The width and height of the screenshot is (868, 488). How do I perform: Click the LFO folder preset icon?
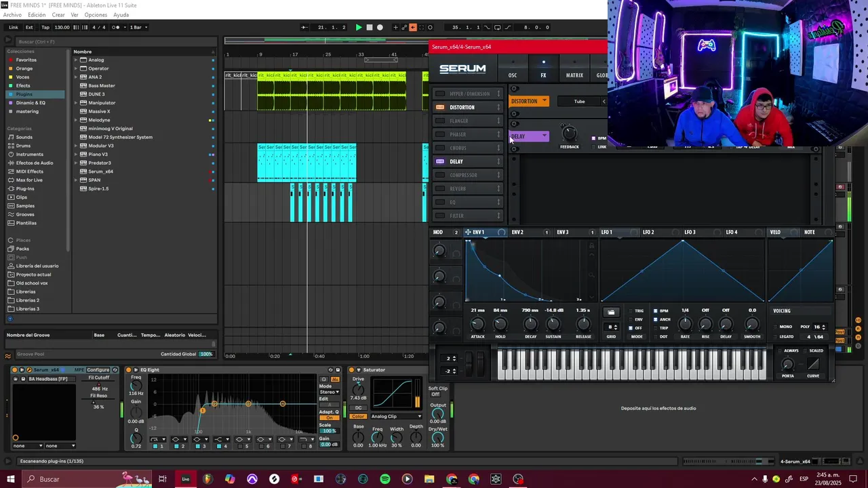[611, 312]
